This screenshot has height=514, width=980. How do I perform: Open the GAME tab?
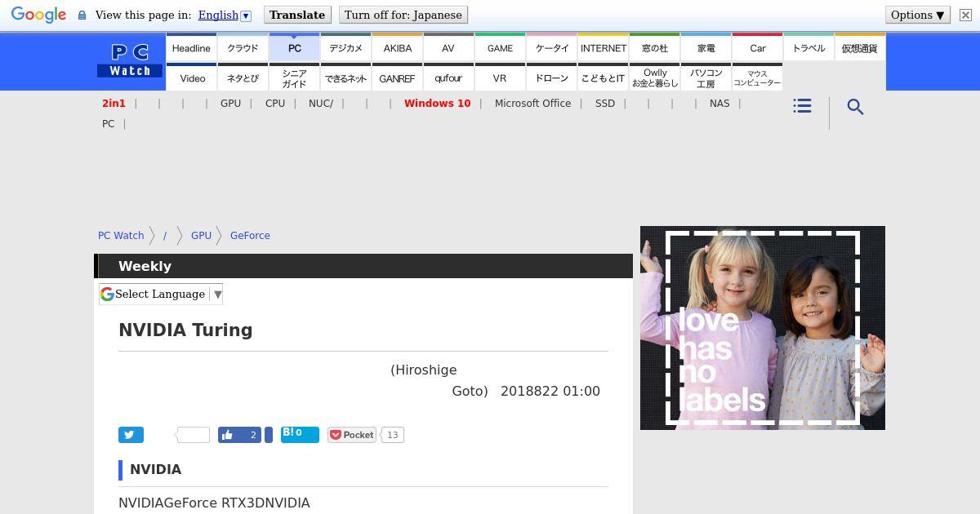[500, 47]
